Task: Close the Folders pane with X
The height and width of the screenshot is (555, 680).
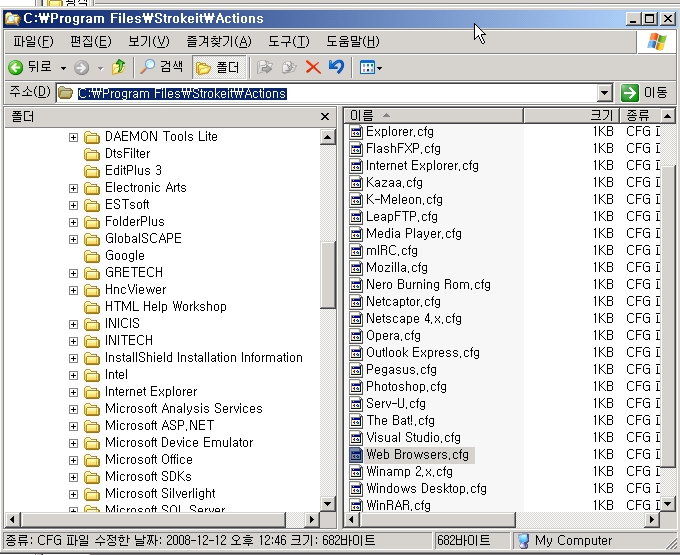Action: (x=325, y=117)
